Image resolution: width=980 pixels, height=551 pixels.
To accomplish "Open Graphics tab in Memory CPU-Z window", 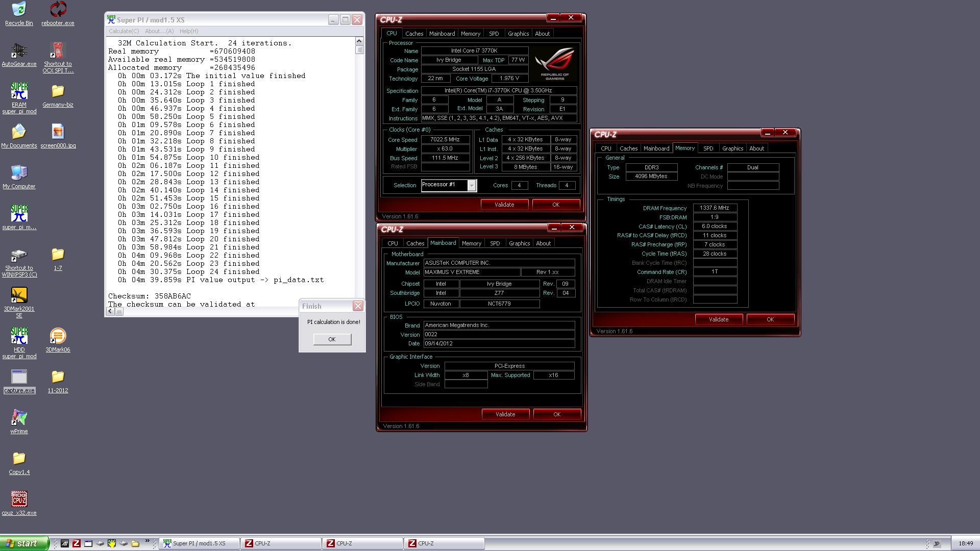I will tap(732, 148).
